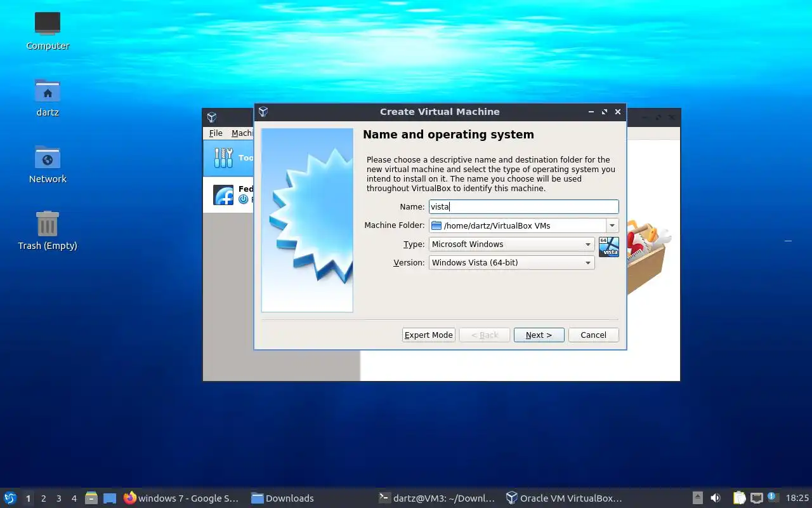Maximize the Create Virtual Machine dialog
Image resolution: width=812 pixels, height=508 pixels.
(605, 112)
